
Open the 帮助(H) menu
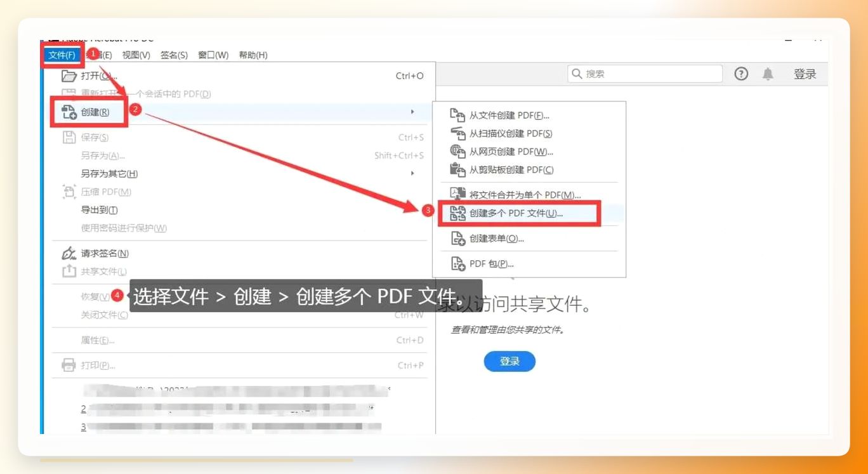coord(253,55)
